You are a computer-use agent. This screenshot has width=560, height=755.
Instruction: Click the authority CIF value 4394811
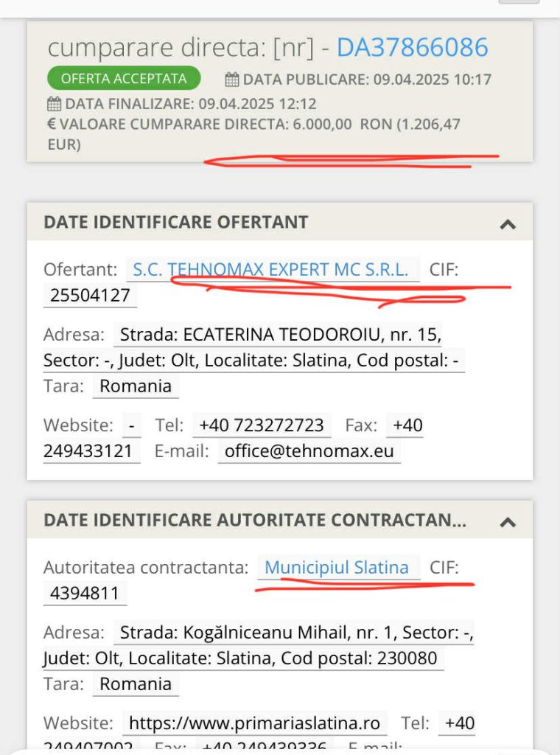84,594
